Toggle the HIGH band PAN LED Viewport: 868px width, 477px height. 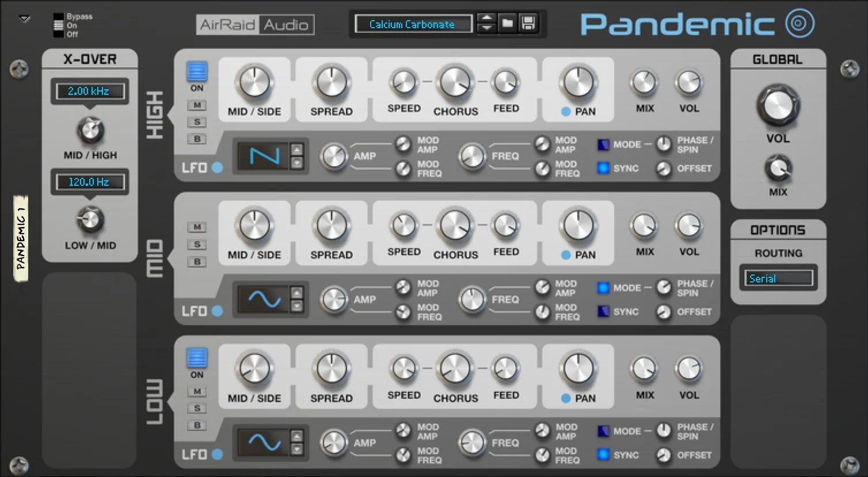click(566, 112)
